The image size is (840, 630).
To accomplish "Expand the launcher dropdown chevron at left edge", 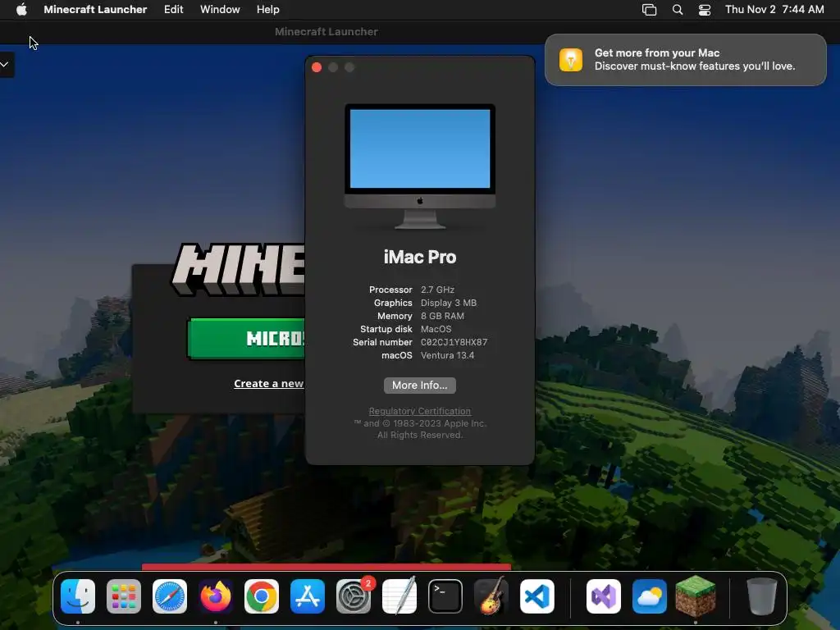I will [5, 65].
